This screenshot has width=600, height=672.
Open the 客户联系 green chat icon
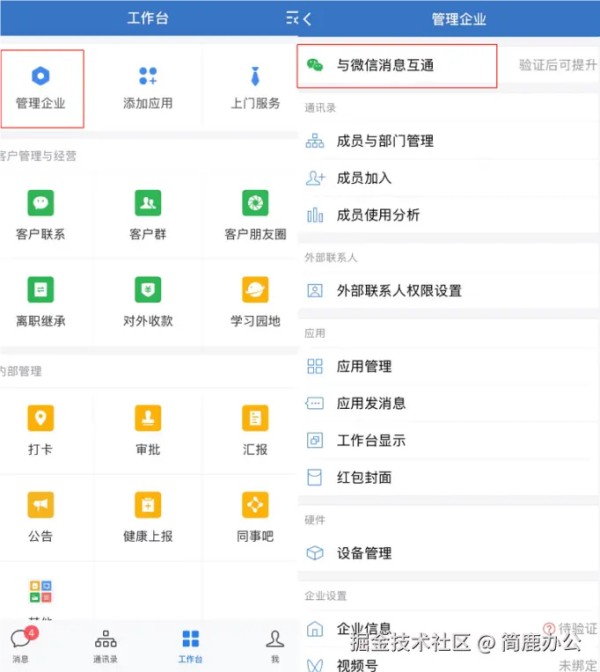(x=41, y=204)
